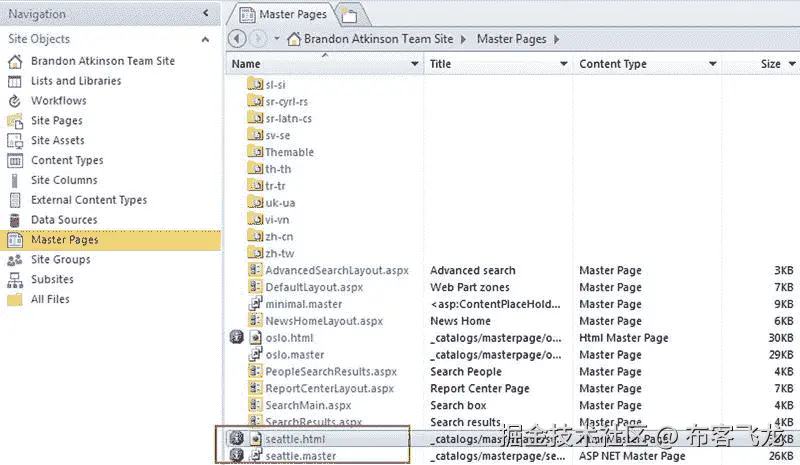Screen dimensions: 800x465
Task: Sort by the Name column header
Action: click(246, 64)
